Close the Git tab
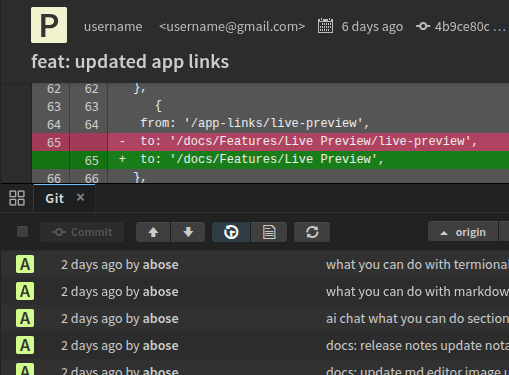509x375 pixels. [x=80, y=198]
